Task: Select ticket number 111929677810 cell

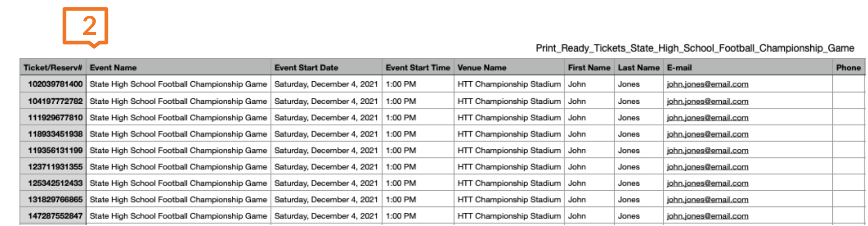Action: 53,118
